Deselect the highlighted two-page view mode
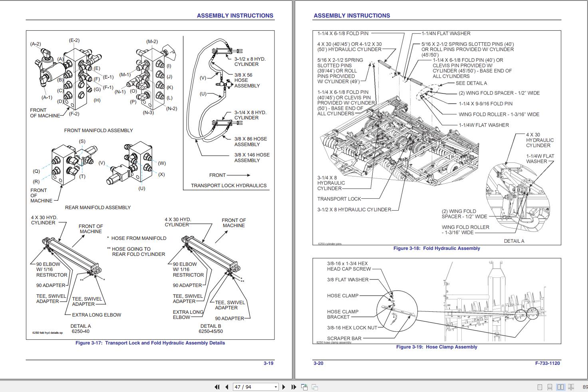 560,387
